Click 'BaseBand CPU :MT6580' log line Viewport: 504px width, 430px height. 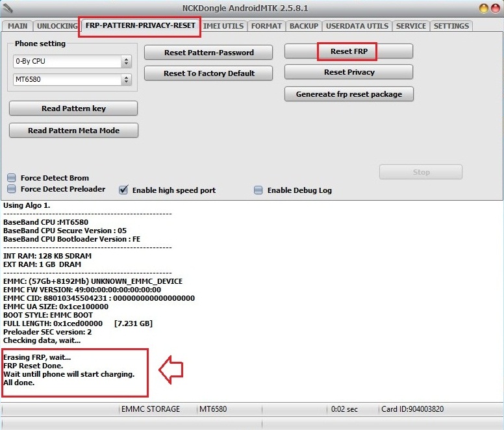(x=45, y=222)
